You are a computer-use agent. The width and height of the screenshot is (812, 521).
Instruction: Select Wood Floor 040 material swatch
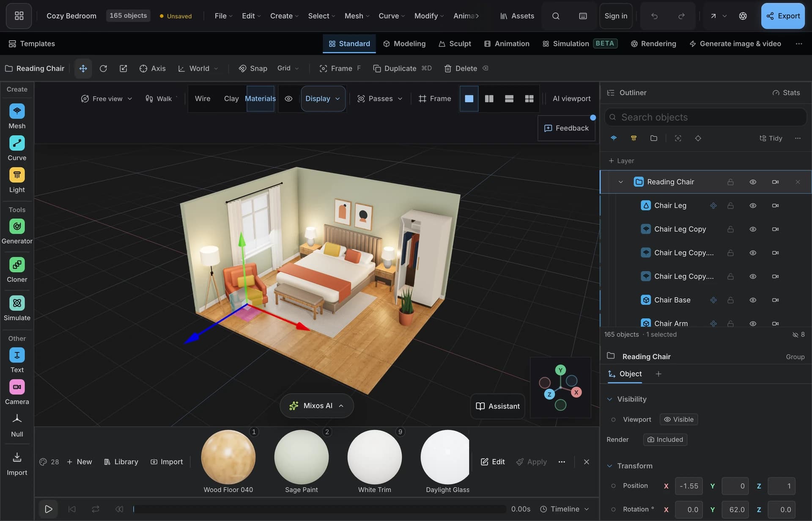click(x=228, y=457)
